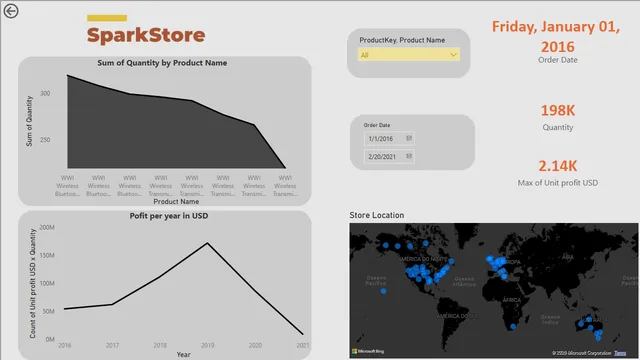This screenshot has width=640, height=360.
Task: Click the 2018 label on the Year axis
Action: [160, 345]
